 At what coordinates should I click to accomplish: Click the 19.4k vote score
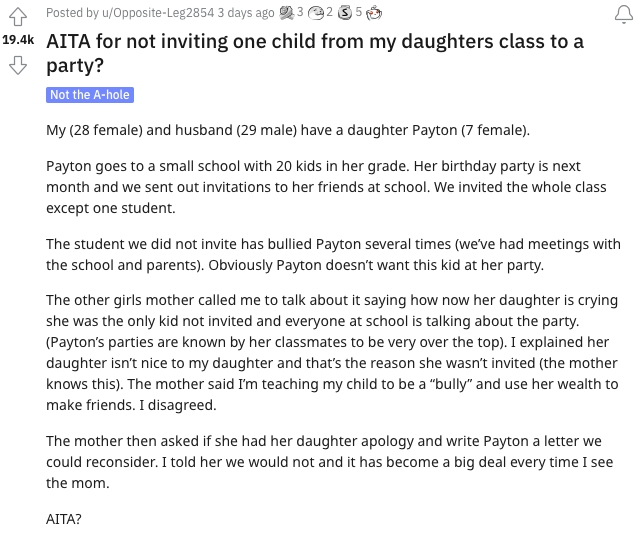click(18, 41)
